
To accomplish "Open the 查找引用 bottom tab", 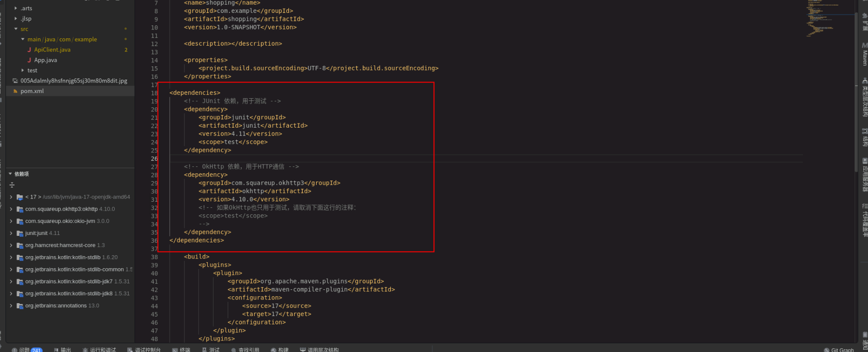I will click(245, 350).
